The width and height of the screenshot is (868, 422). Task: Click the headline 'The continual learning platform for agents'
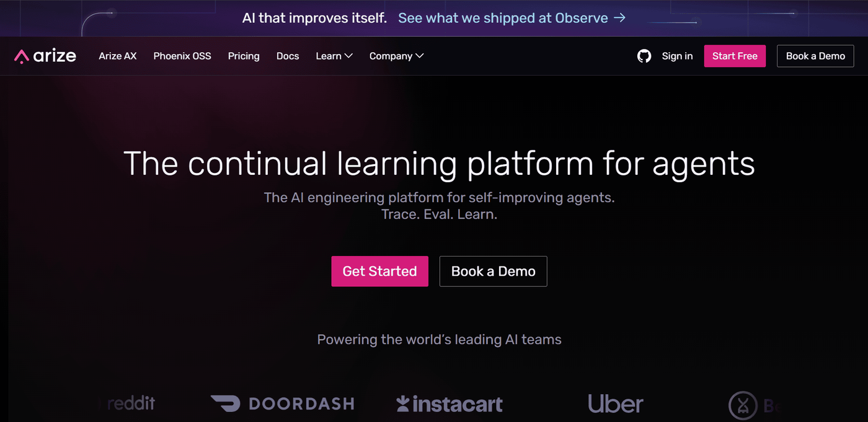[x=439, y=164]
